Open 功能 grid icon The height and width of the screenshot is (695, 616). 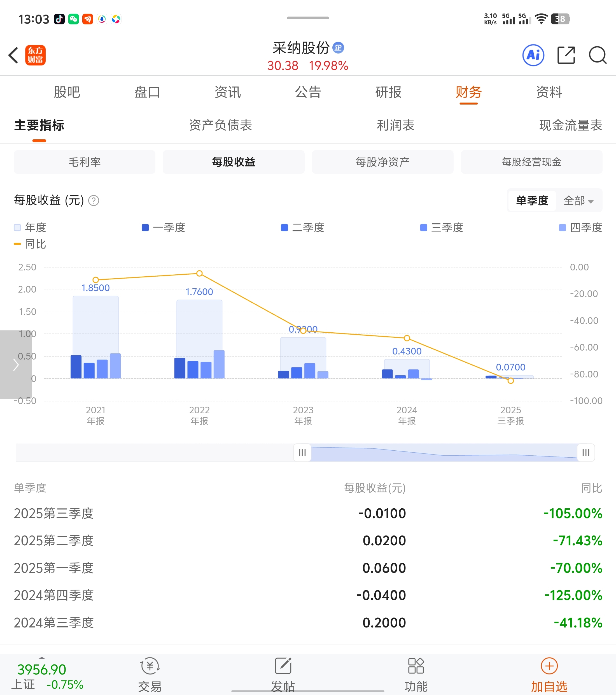point(416,666)
